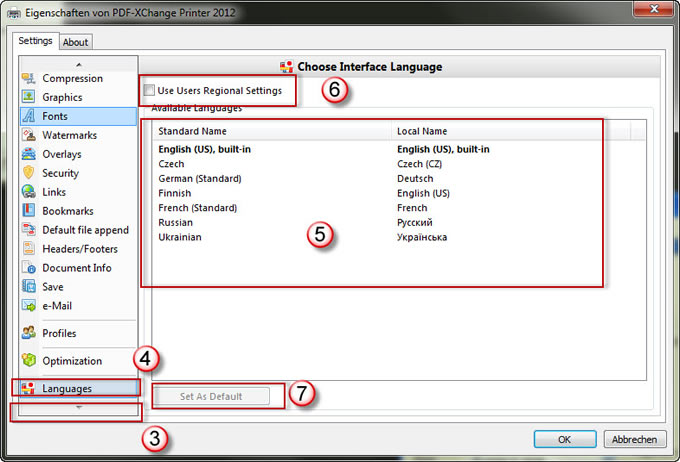
Task: Select the Bookmarks book icon
Action: tap(29, 211)
